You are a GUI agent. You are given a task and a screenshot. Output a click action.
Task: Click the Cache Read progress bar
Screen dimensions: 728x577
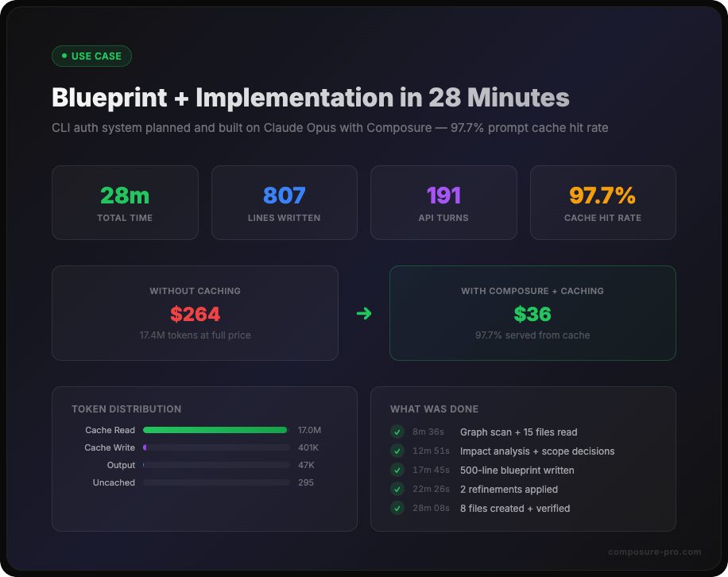[215, 430]
